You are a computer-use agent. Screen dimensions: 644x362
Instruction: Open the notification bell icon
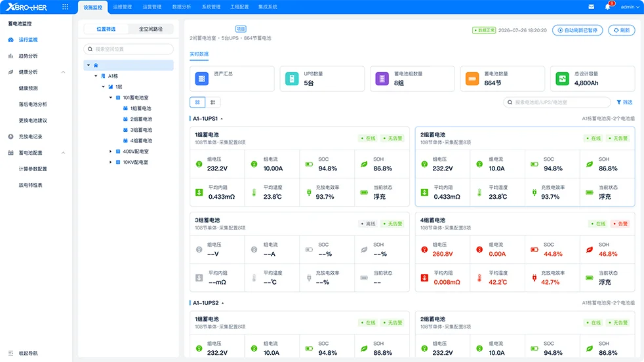607,7
